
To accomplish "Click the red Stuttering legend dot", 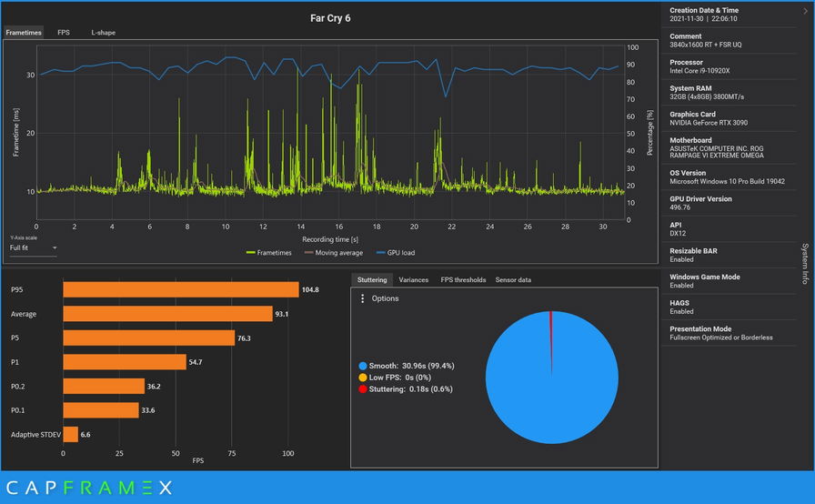I will pyautogui.click(x=364, y=388).
